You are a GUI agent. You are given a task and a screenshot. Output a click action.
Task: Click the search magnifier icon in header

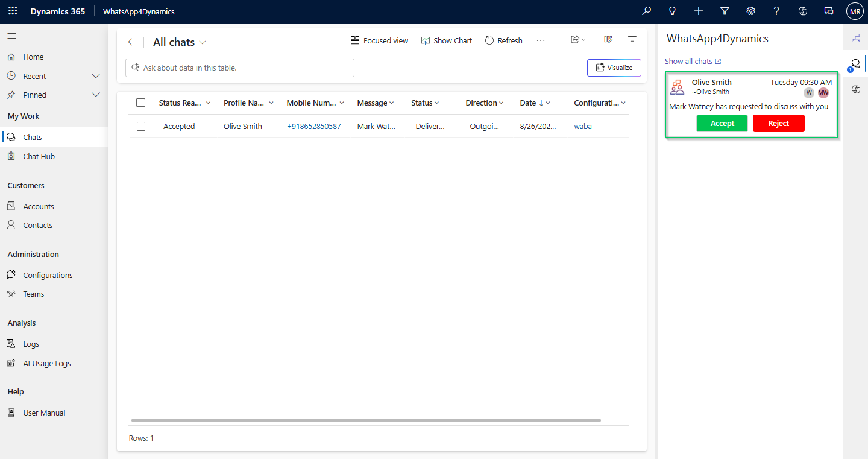pyautogui.click(x=647, y=11)
